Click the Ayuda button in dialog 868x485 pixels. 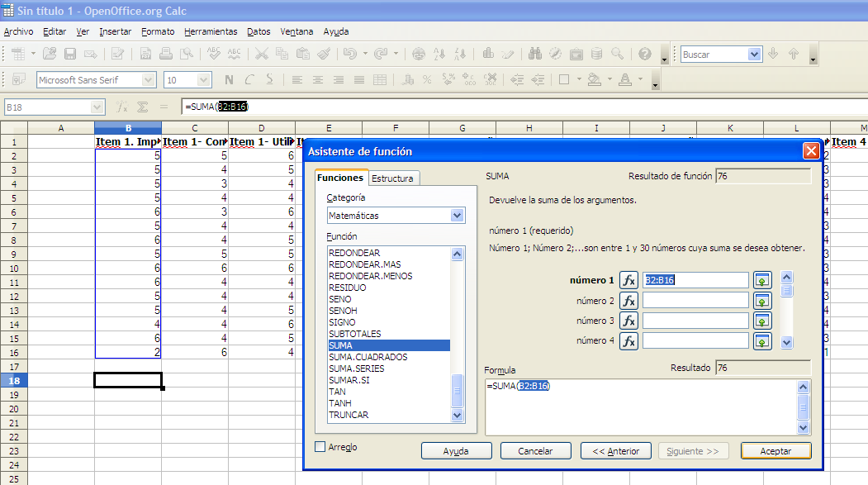[456, 451]
